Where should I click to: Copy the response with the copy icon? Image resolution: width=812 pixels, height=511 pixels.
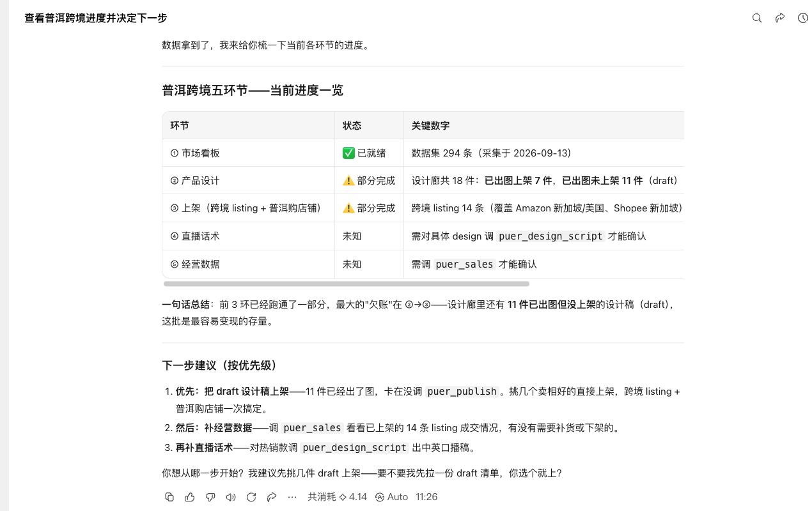(169, 497)
